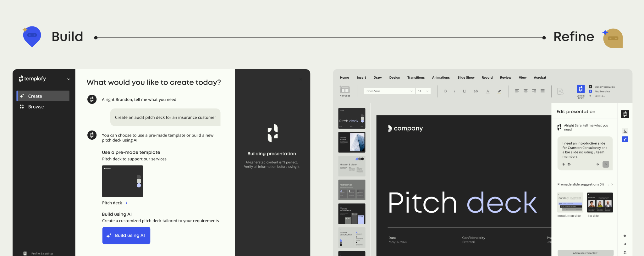Select the image icon in side rail

pos(625,131)
